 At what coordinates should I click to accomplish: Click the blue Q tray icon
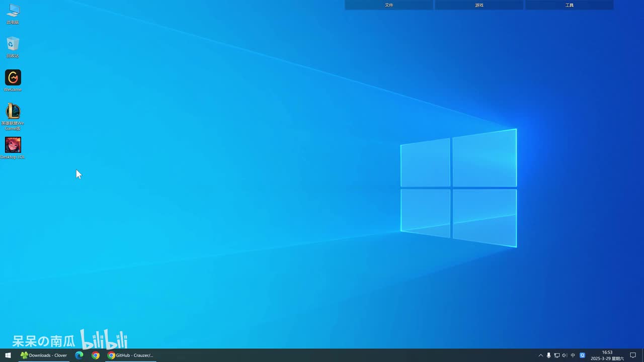(583, 355)
